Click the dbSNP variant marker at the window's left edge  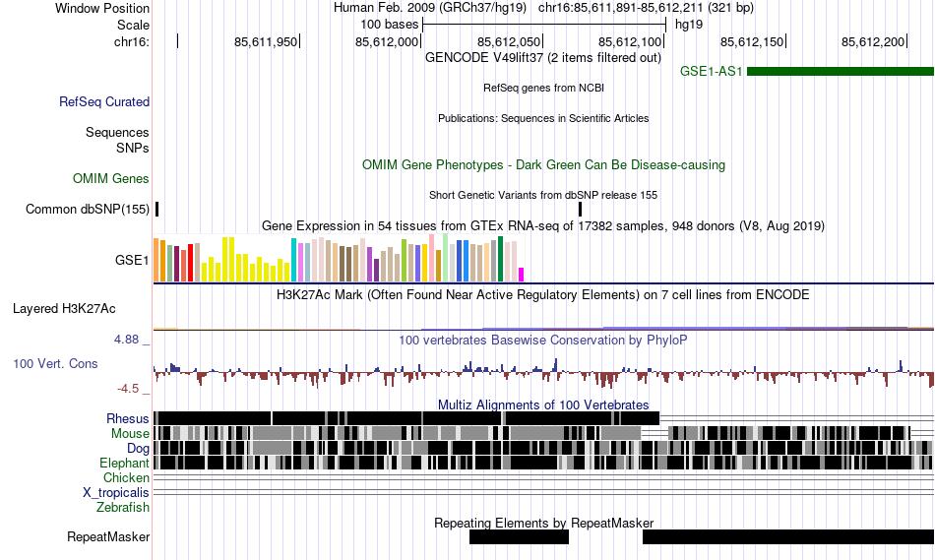(x=156, y=209)
